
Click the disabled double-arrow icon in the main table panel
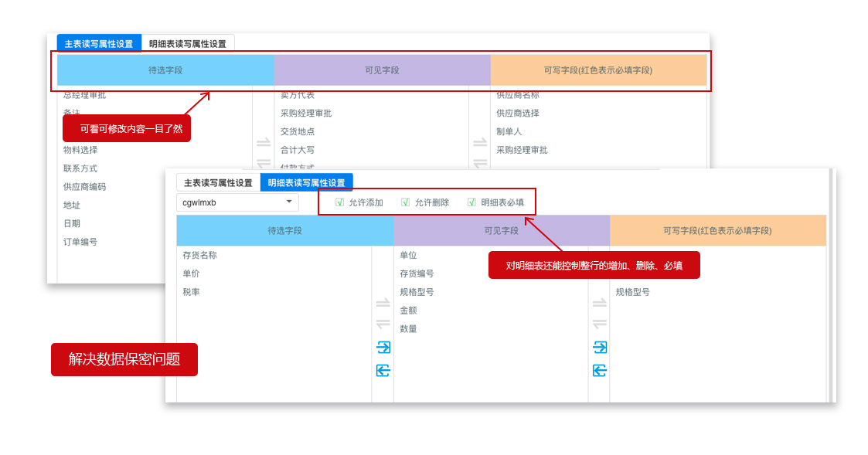pyautogui.click(x=265, y=141)
